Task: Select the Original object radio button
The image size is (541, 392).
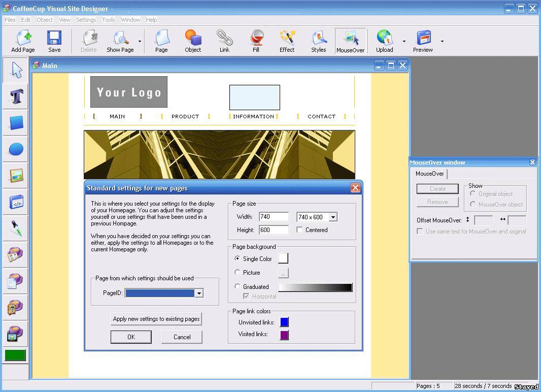Action: coord(472,193)
